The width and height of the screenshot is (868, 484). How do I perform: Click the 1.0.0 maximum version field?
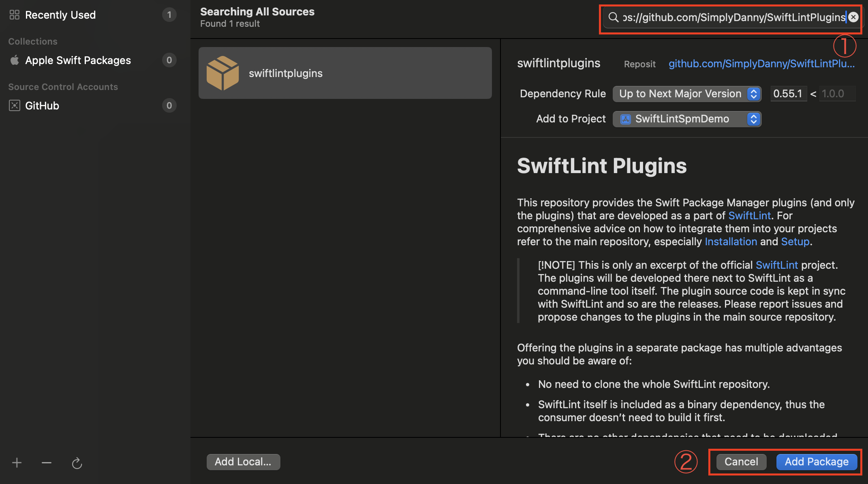(837, 94)
